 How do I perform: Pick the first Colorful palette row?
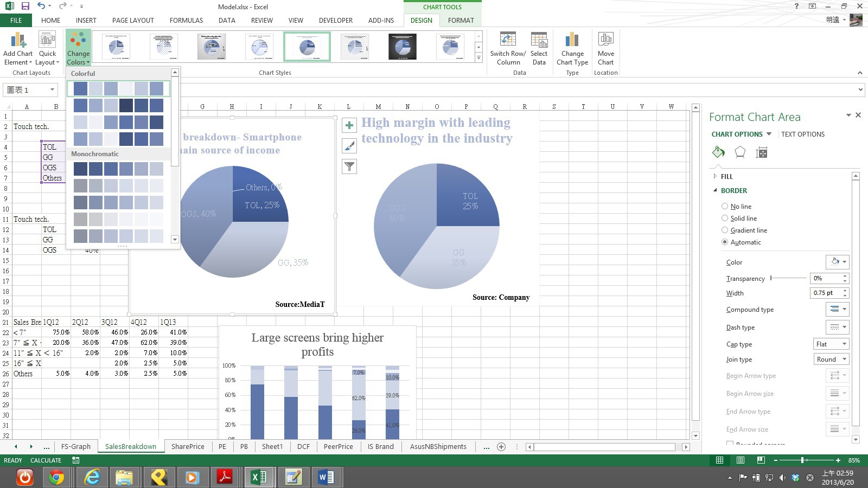118,88
